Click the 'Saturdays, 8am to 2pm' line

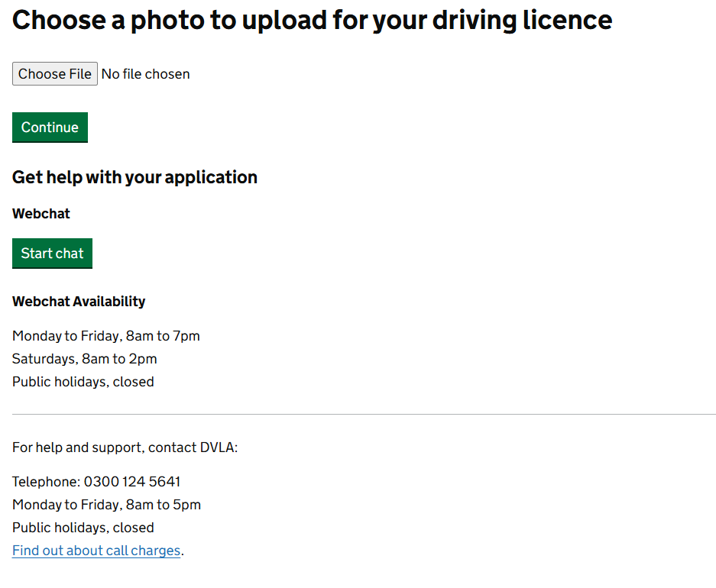(x=85, y=359)
